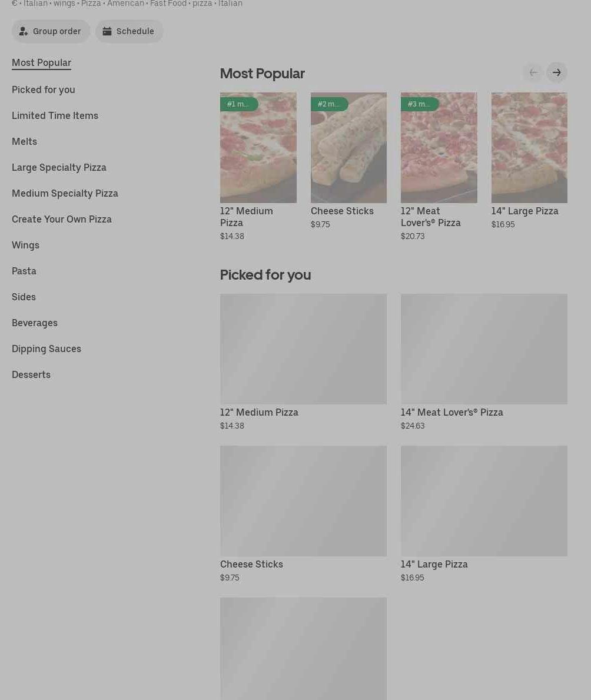Open the Schedule order button
591x700 pixels.
129,31
